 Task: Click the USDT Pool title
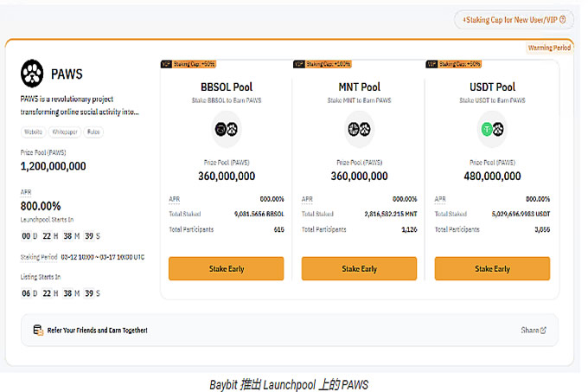[492, 87]
